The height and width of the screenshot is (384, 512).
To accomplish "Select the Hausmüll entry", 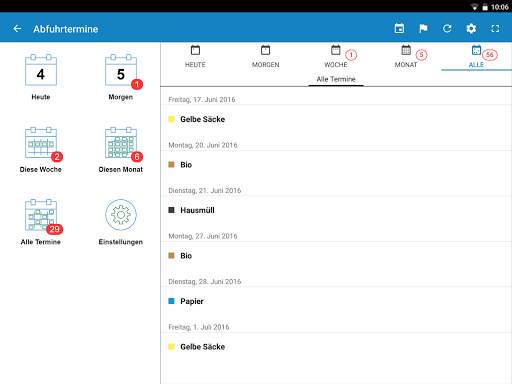I will [x=336, y=210].
